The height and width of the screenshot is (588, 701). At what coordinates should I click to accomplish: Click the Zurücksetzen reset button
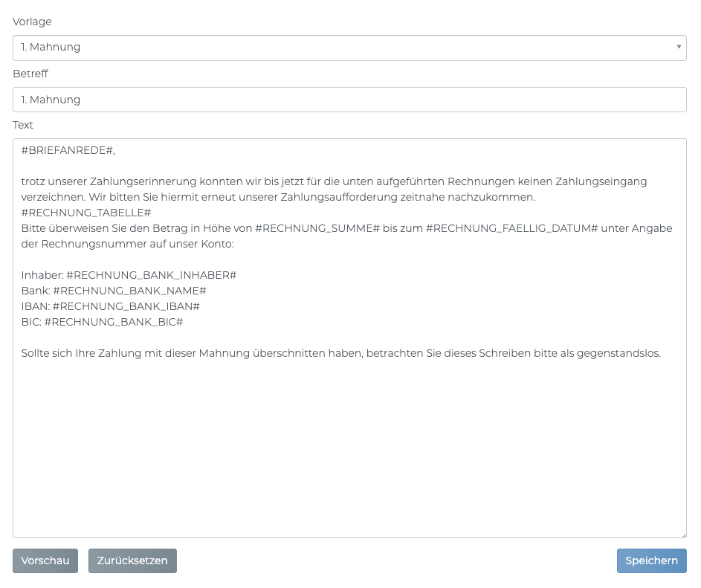pyautogui.click(x=132, y=560)
